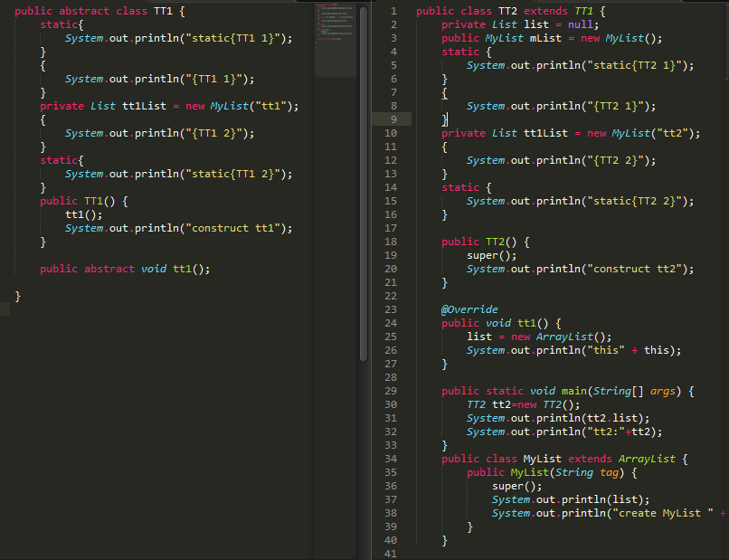Screen dimensions: 729x560
Task: Click the string "this" on line 26
Action: [x=606, y=350]
